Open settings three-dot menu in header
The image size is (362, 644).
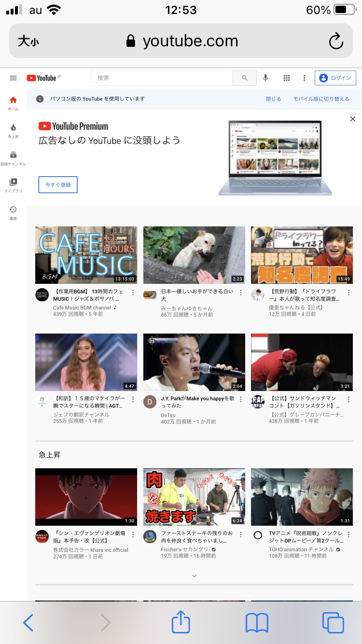coord(304,78)
